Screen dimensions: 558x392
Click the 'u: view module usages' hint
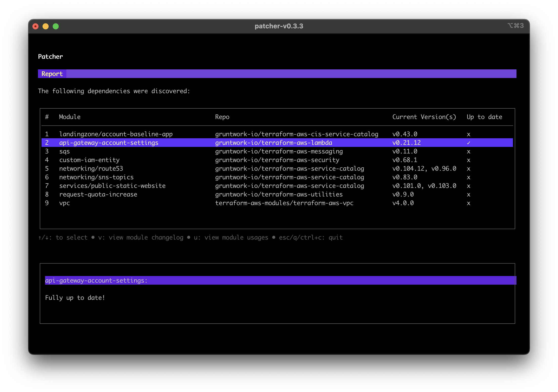click(231, 237)
